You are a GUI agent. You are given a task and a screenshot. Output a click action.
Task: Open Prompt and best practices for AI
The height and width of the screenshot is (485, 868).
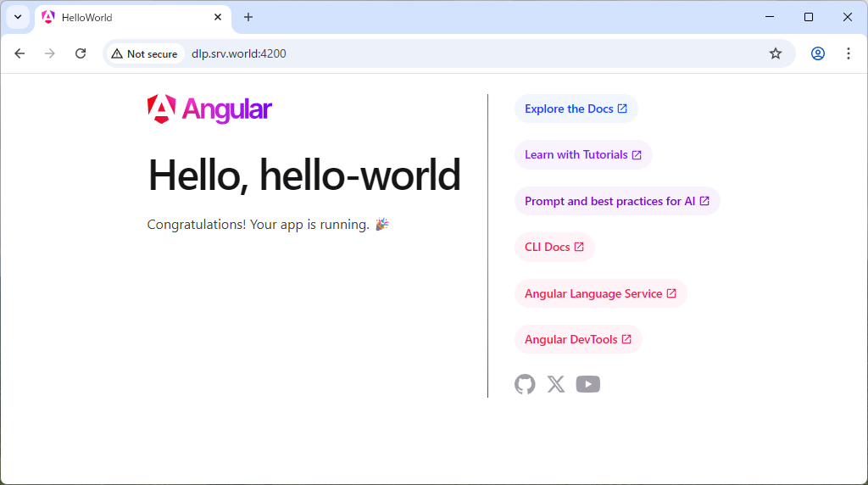tap(616, 201)
